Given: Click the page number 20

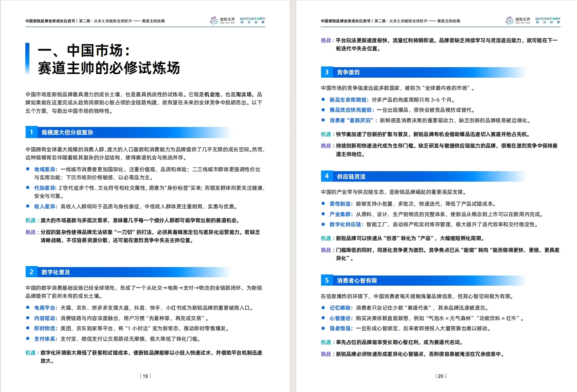Looking at the screenshot, I should [x=441, y=376].
